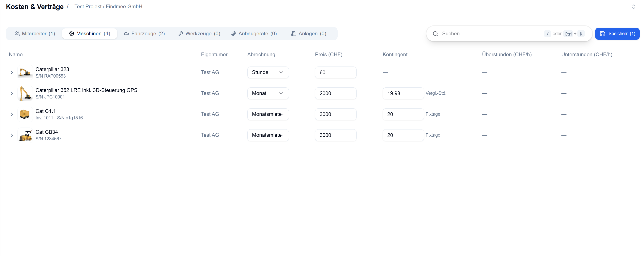Click the Cat CB34 Kontingent field 20
644x256 pixels.
(x=403, y=135)
